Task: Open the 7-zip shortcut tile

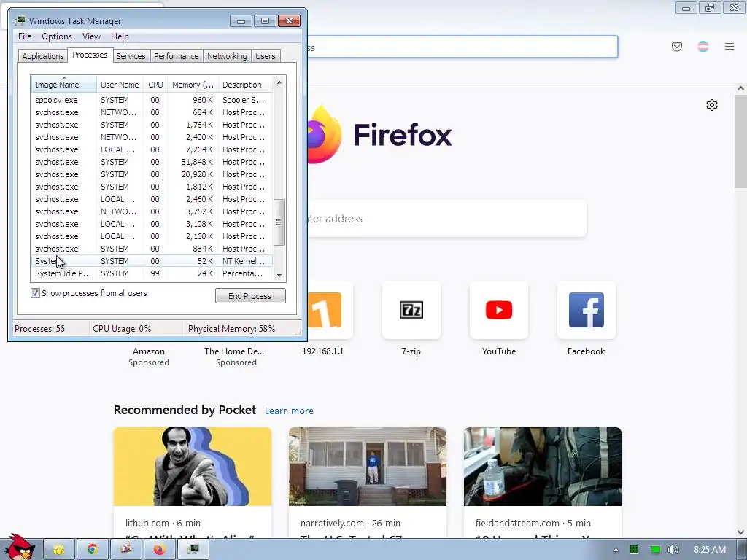Action: [411, 310]
